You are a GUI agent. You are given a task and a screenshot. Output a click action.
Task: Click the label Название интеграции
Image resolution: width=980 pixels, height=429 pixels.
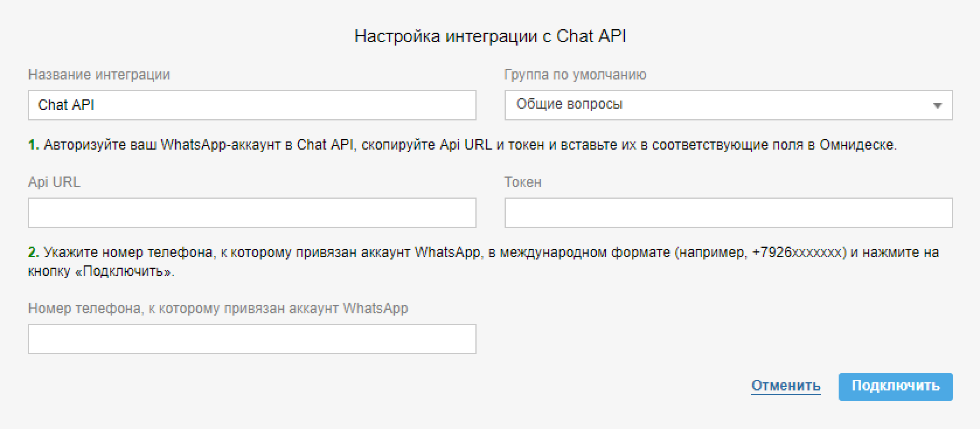coord(99,75)
